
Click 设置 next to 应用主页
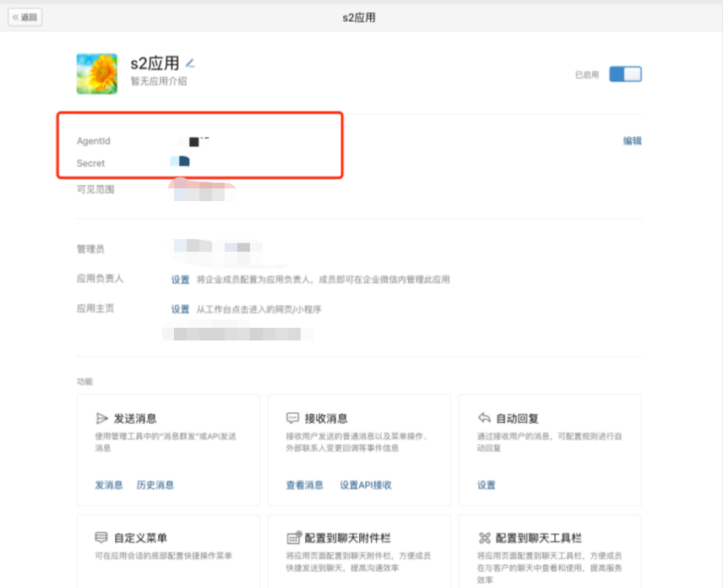(181, 309)
